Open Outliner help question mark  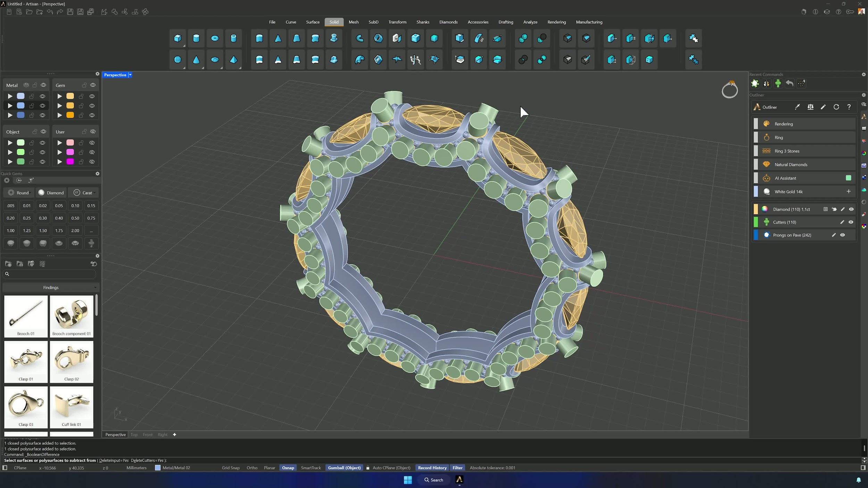point(849,107)
